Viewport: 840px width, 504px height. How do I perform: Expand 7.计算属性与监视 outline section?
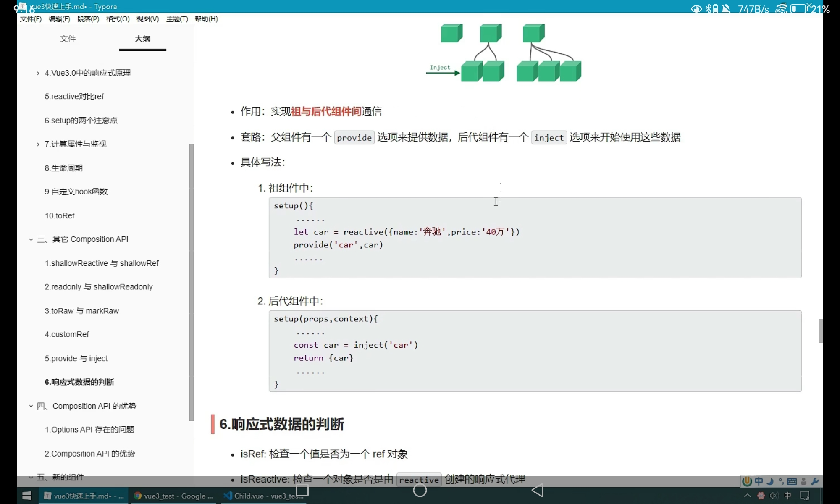click(x=38, y=144)
